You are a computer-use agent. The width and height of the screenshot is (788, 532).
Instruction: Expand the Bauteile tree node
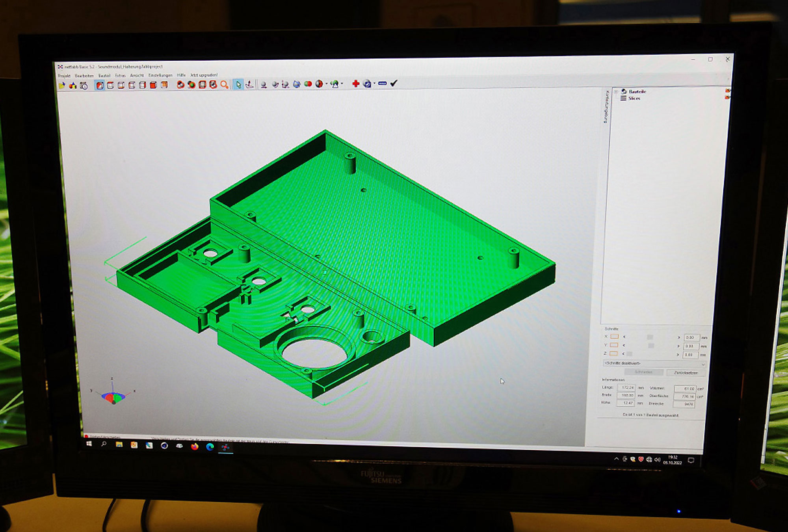[x=616, y=91]
